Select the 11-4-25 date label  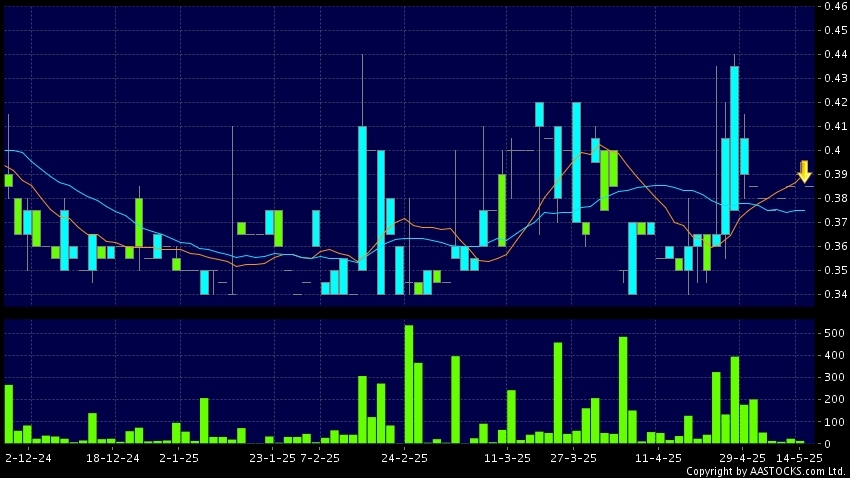click(x=658, y=458)
